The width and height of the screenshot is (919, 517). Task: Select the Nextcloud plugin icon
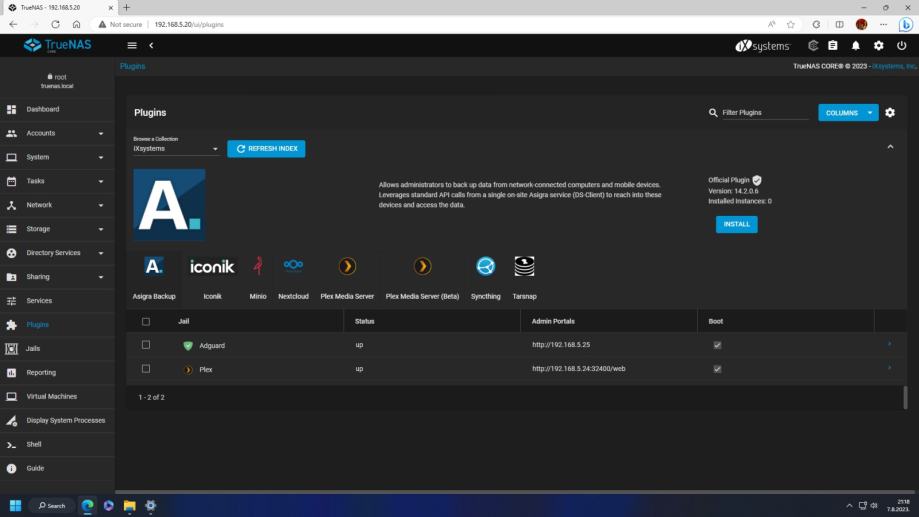click(x=293, y=266)
